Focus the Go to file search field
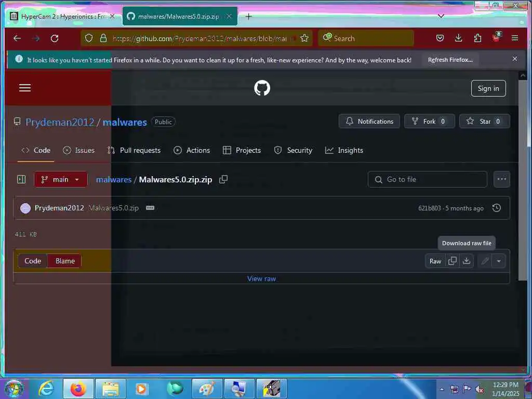Screen dimensions: 532x399 pos(427,179)
